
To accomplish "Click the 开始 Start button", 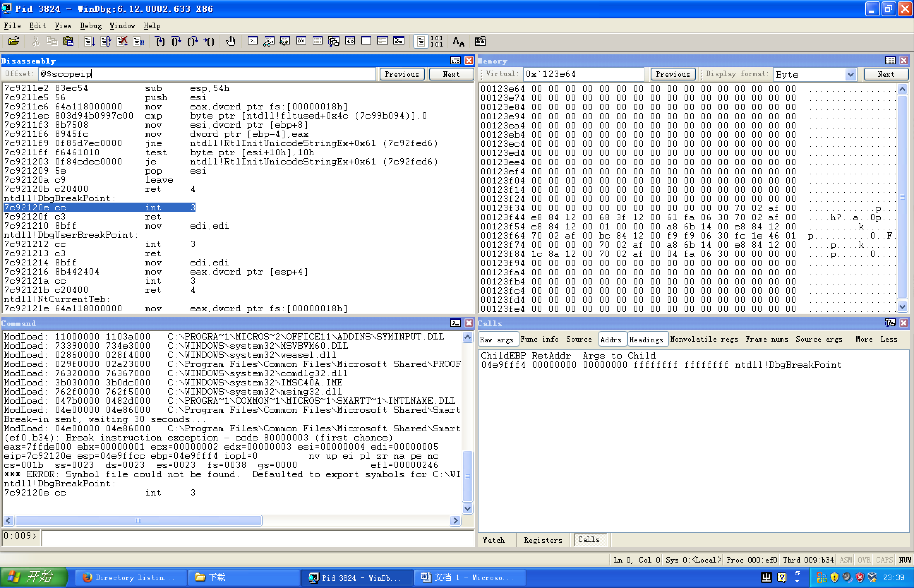I will point(34,577).
